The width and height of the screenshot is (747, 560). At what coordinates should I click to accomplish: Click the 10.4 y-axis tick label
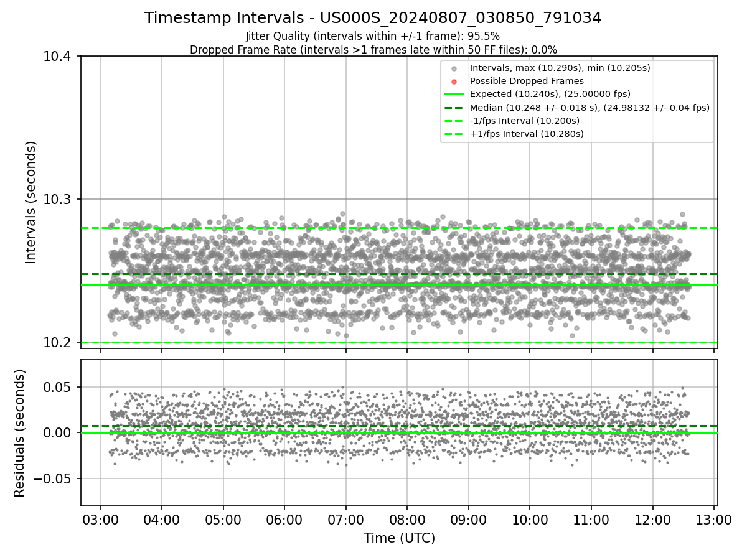point(59,57)
